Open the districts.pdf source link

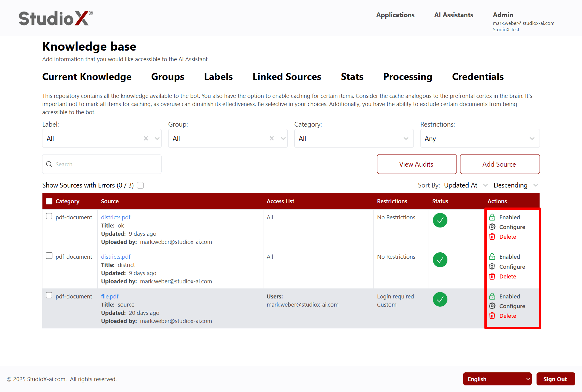tap(115, 217)
